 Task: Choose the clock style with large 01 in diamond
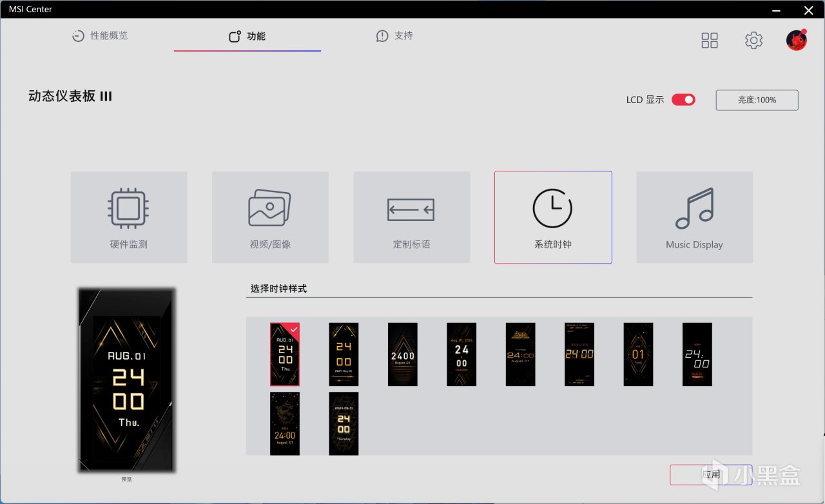[638, 354]
